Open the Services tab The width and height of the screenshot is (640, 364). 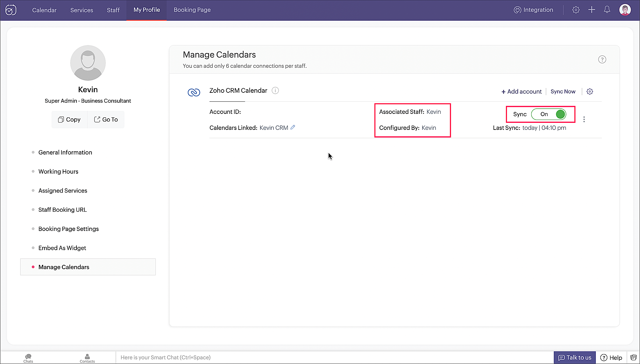pos(82,10)
